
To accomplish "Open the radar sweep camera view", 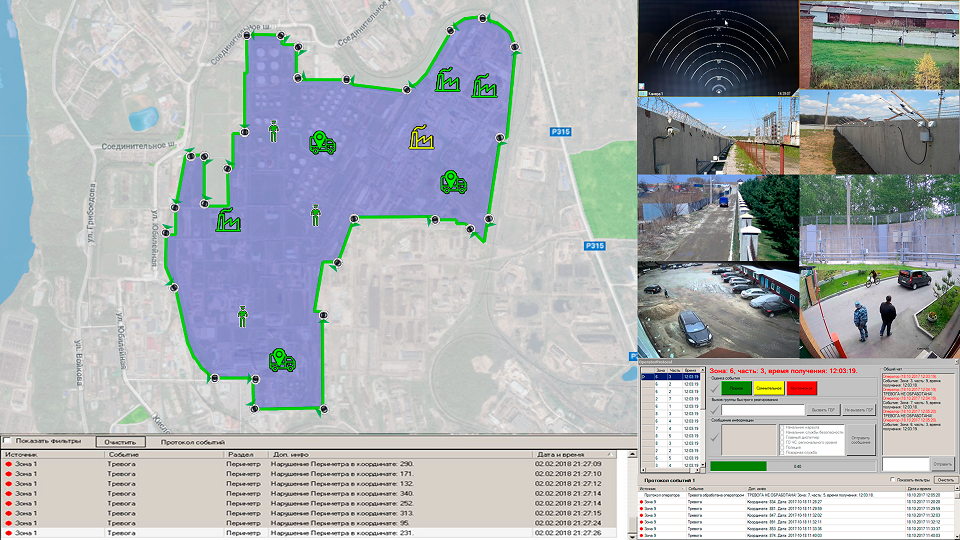I will [x=718, y=48].
